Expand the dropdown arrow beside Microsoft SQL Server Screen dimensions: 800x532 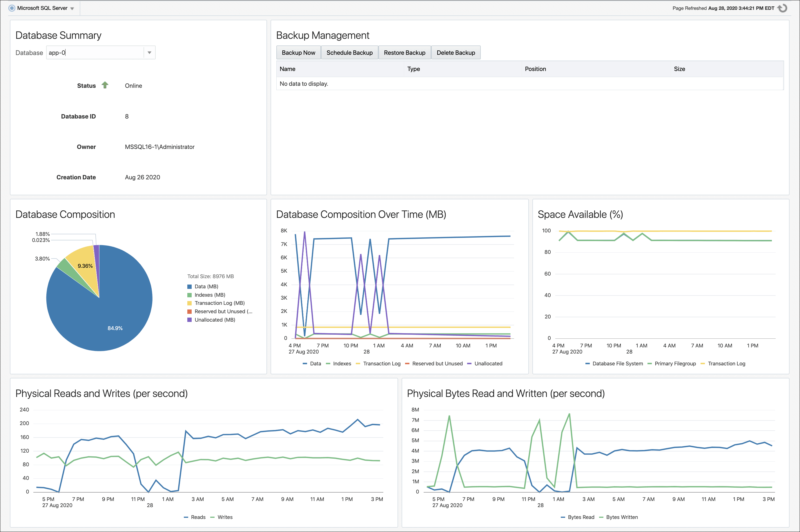click(72, 8)
